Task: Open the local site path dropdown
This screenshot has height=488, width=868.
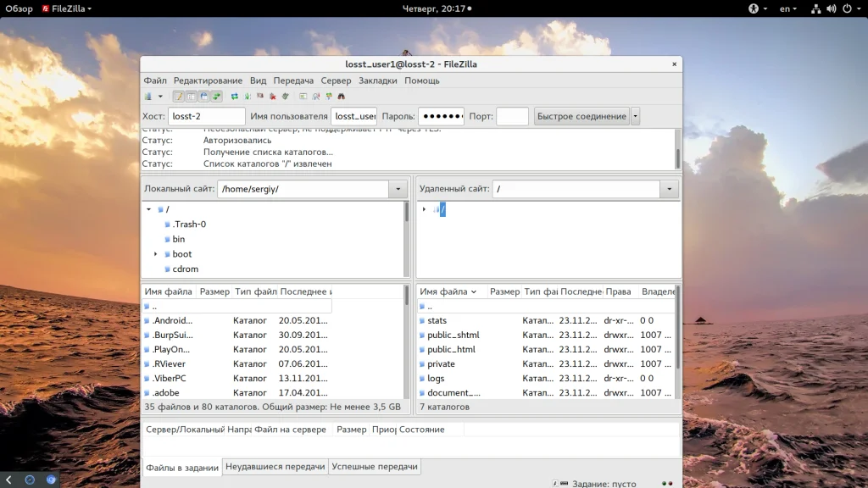Action: pyautogui.click(x=398, y=189)
